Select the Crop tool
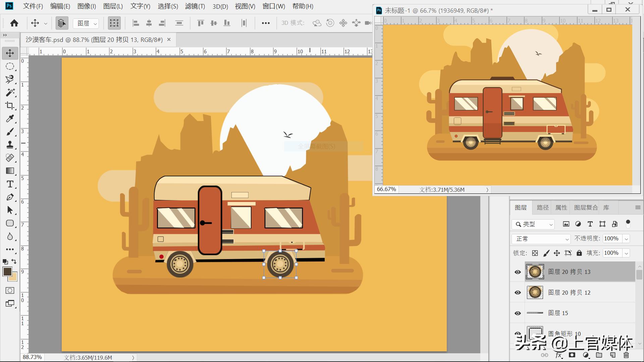The height and width of the screenshot is (362, 644). pos(10,106)
